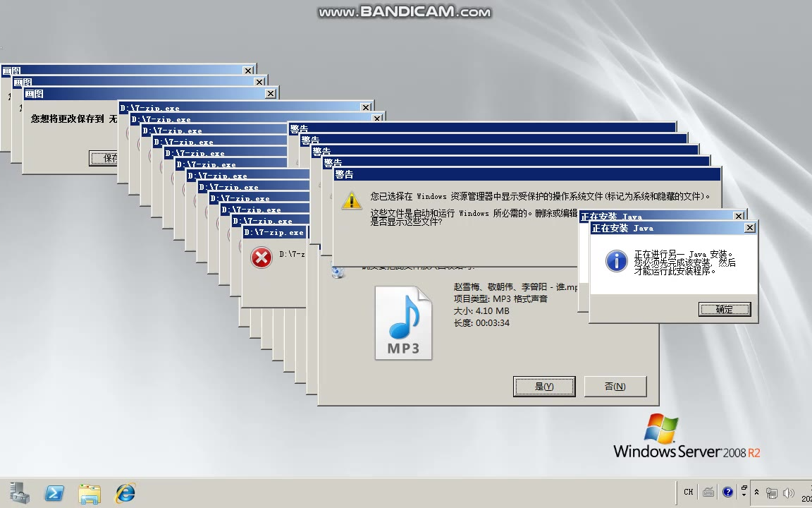
Task: Click the volume speaker tray icon
Action: point(789,492)
